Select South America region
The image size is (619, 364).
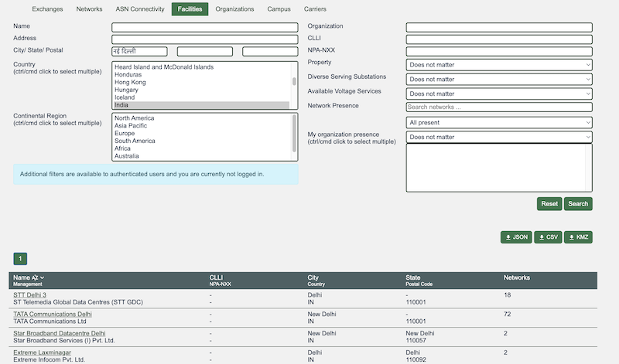click(201, 141)
